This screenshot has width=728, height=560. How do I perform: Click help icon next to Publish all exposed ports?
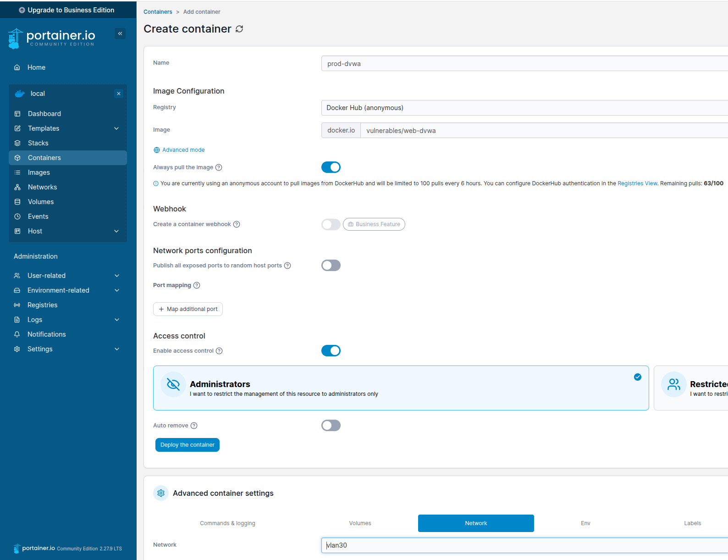pyautogui.click(x=287, y=266)
